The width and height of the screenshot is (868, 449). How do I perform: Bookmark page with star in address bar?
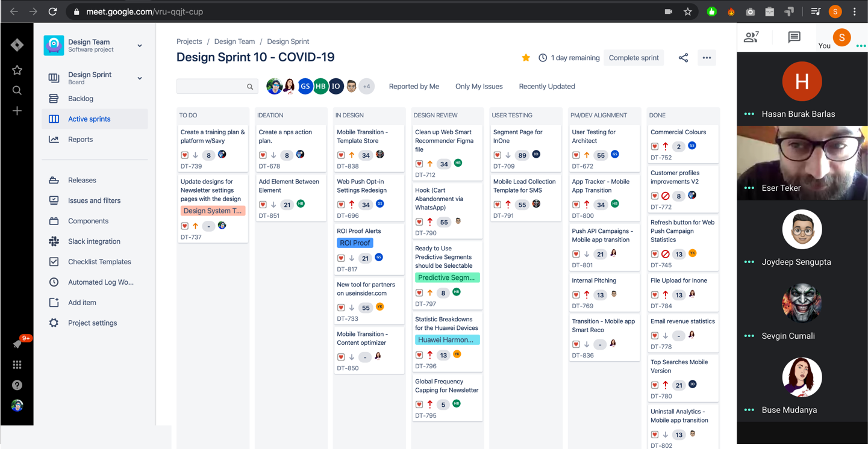tap(688, 11)
